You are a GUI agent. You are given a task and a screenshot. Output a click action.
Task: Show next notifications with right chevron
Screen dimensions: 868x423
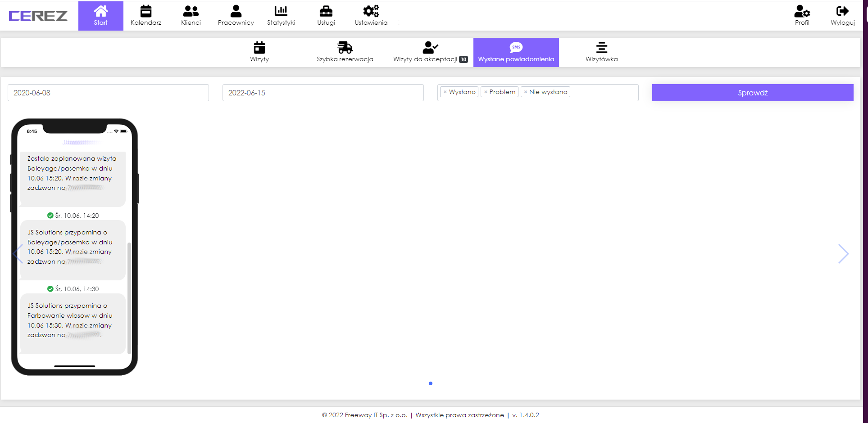tap(843, 254)
